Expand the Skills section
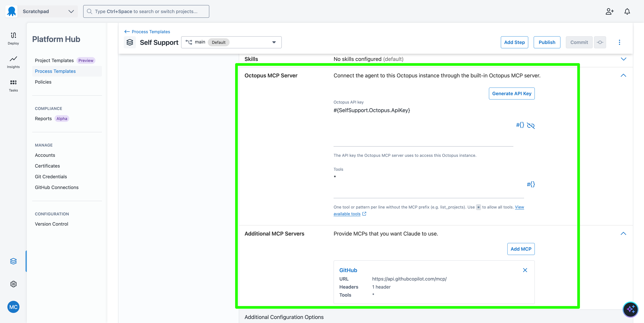This screenshot has height=323, width=644. [x=623, y=59]
